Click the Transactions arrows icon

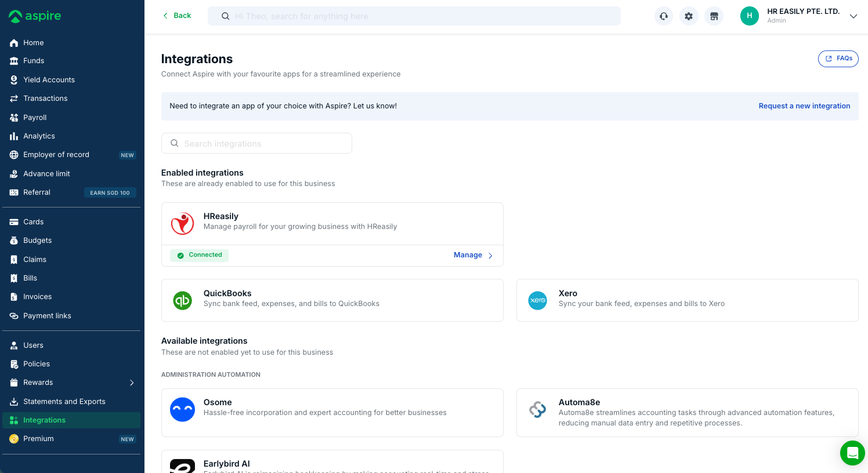(x=14, y=99)
